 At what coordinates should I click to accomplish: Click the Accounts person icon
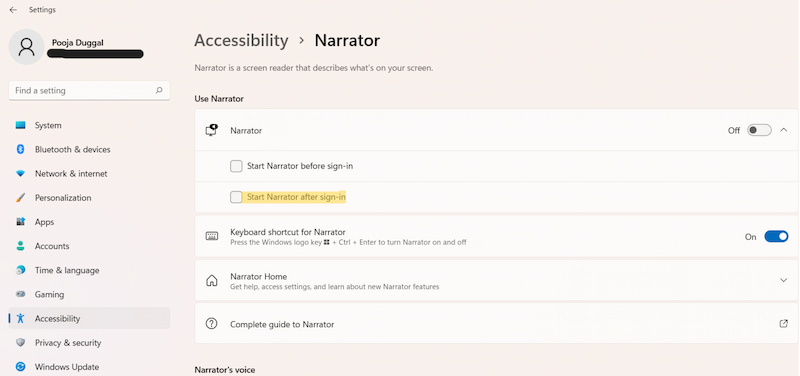point(20,246)
